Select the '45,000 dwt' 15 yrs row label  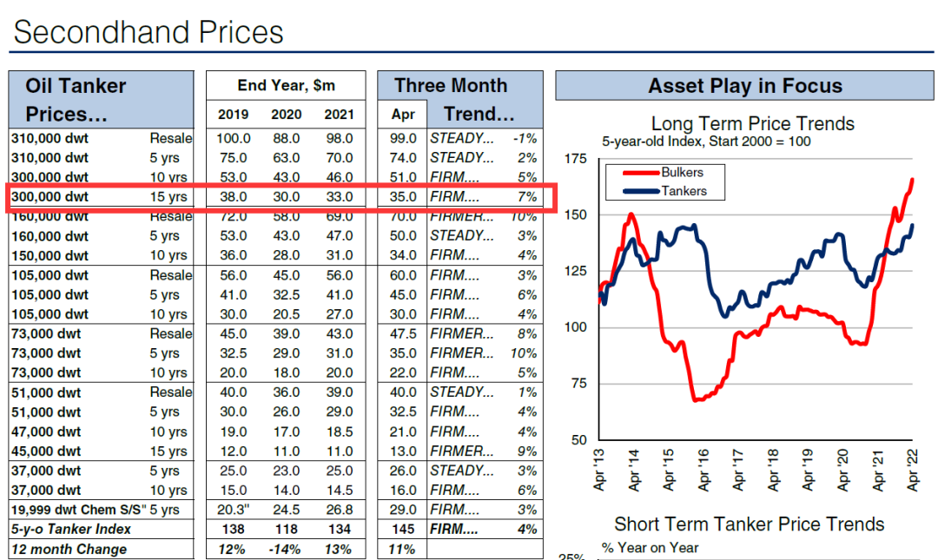(50, 451)
